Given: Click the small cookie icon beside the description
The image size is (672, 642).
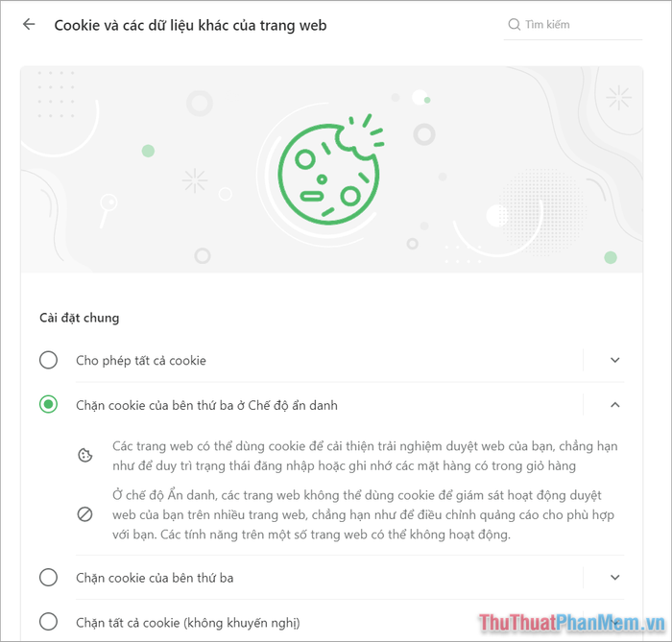Looking at the screenshot, I should (85, 456).
